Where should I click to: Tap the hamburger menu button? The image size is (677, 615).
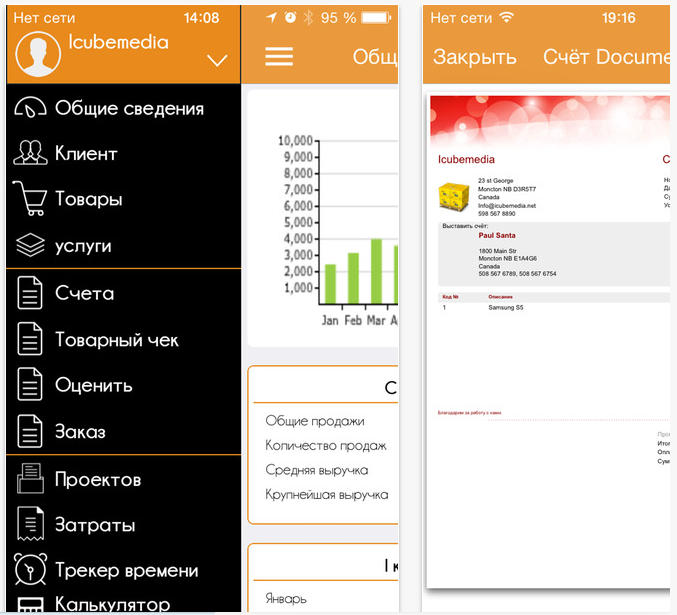tap(279, 56)
